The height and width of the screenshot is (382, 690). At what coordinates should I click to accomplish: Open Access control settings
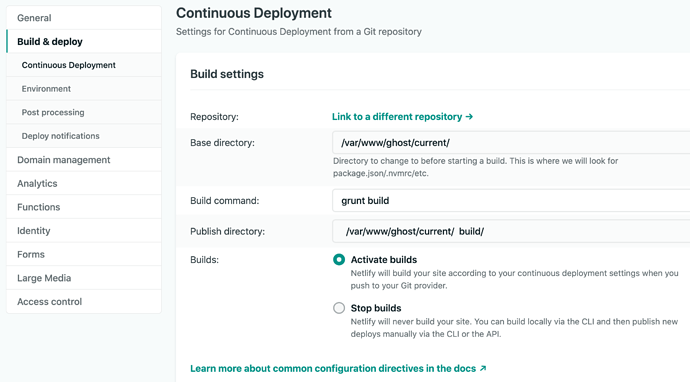84,301
